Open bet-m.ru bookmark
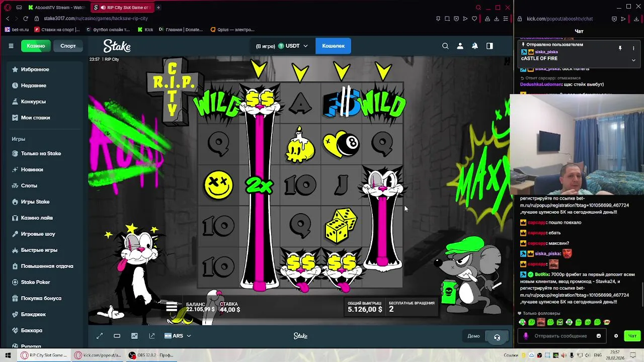Image resolution: width=644 pixels, height=362 pixels. pos(17,30)
